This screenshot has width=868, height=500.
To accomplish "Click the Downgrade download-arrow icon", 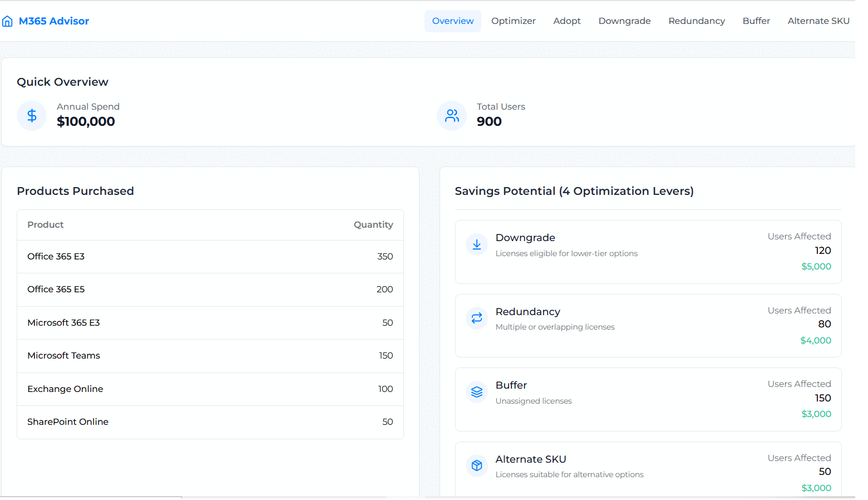I will 477,244.
